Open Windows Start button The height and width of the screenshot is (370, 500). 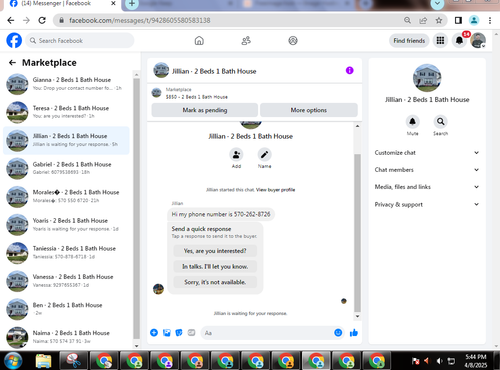click(x=13, y=361)
